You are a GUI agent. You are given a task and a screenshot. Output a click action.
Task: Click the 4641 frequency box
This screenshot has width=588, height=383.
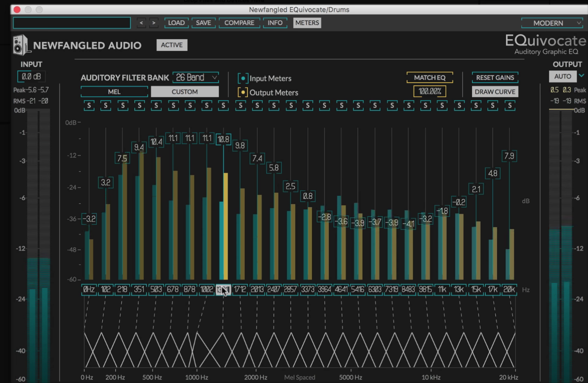(341, 290)
